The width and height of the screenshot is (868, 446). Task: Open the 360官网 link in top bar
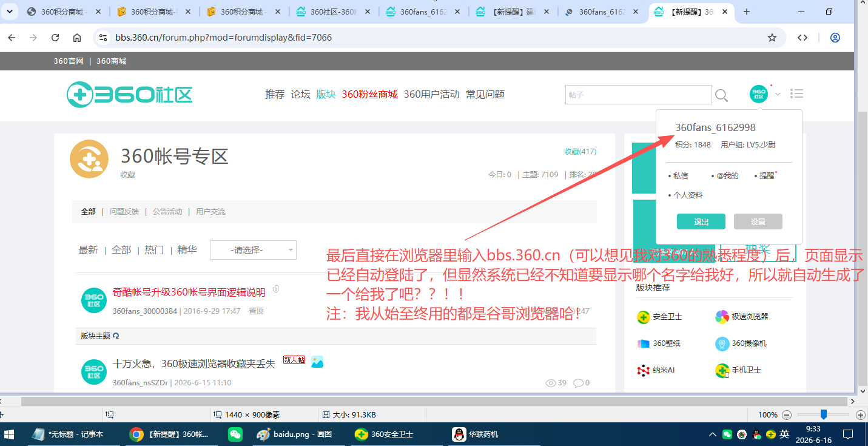click(x=69, y=61)
